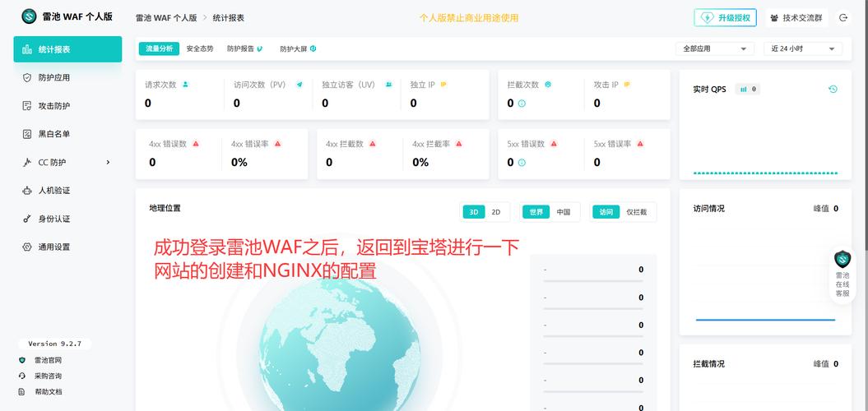Open the 全部应用 dropdown
Image resolution: width=868 pixels, height=411 pixels.
pyautogui.click(x=715, y=48)
